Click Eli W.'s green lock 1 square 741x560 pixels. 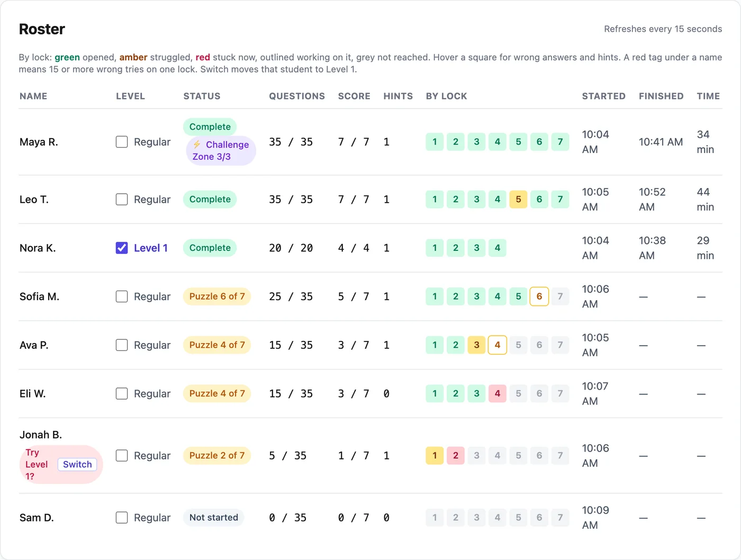(435, 394)
